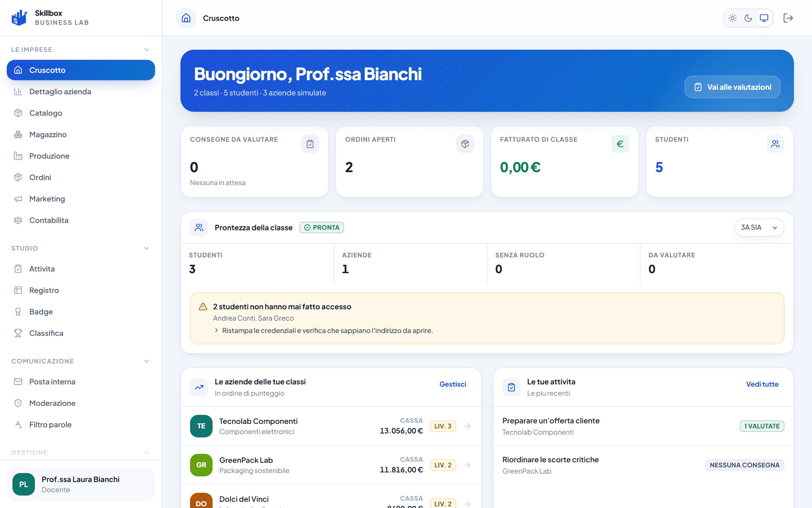Click the 1 VALUTATE badge

tap(762, 426)
